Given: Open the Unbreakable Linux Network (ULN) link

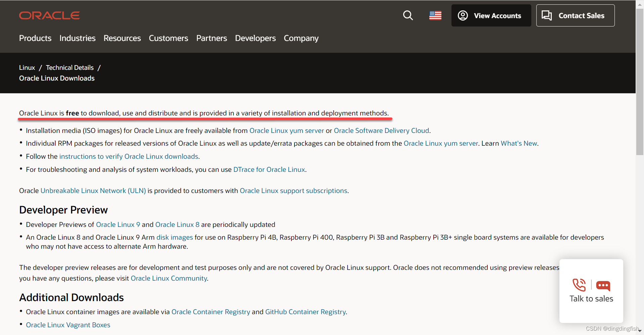Looking at the screenshot, I should [93, 191].
